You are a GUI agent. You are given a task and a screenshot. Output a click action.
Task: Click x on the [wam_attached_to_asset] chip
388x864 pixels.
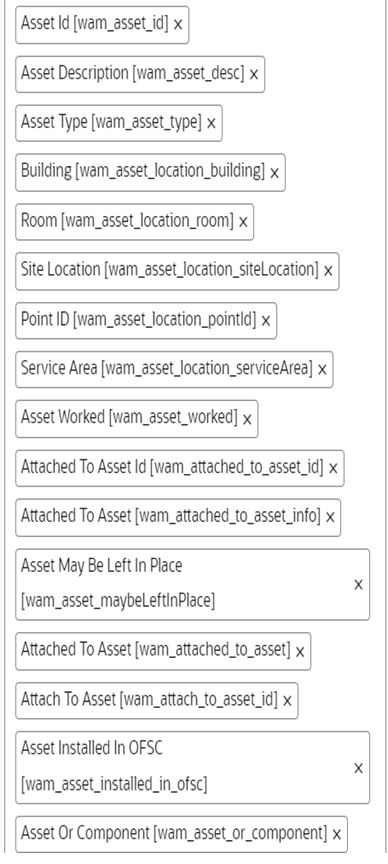pyautogui.click(x=300, y=652)
